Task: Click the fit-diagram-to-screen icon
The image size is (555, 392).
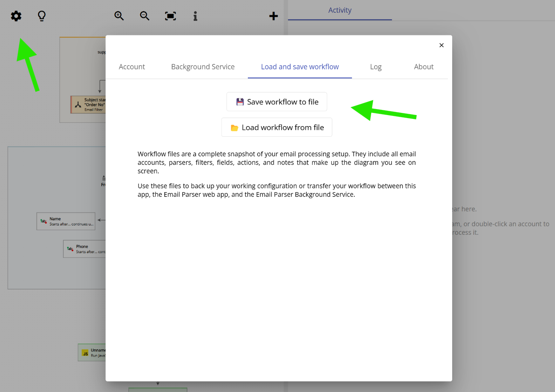Action: [170, 16]
